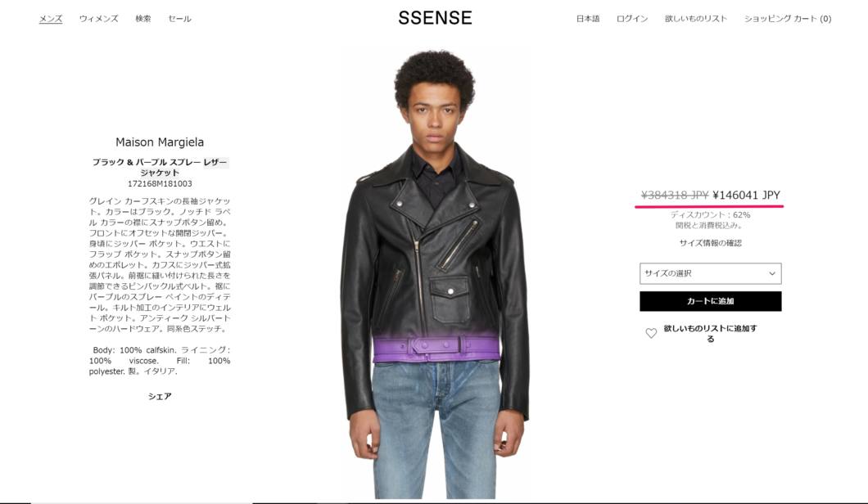Click サイズ情報の確認 size guide link
Viewport: 868px width, 504px height.
click(710, 243)
